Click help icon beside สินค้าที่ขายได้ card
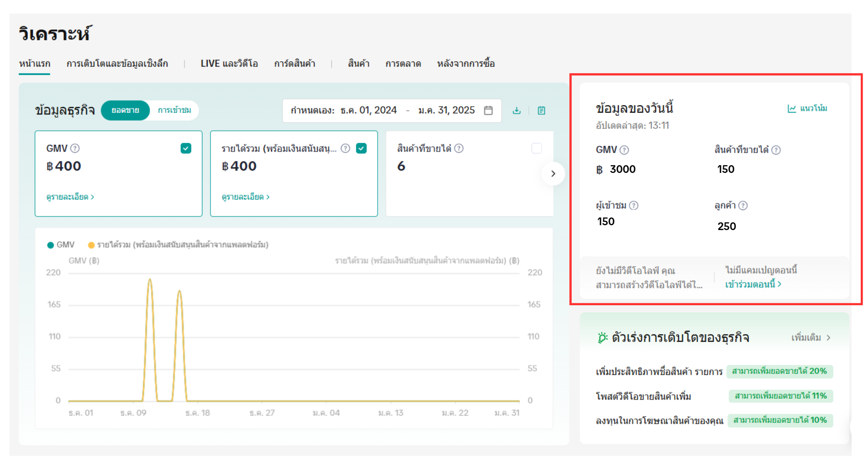868x465 pixels. coord(459,148)
